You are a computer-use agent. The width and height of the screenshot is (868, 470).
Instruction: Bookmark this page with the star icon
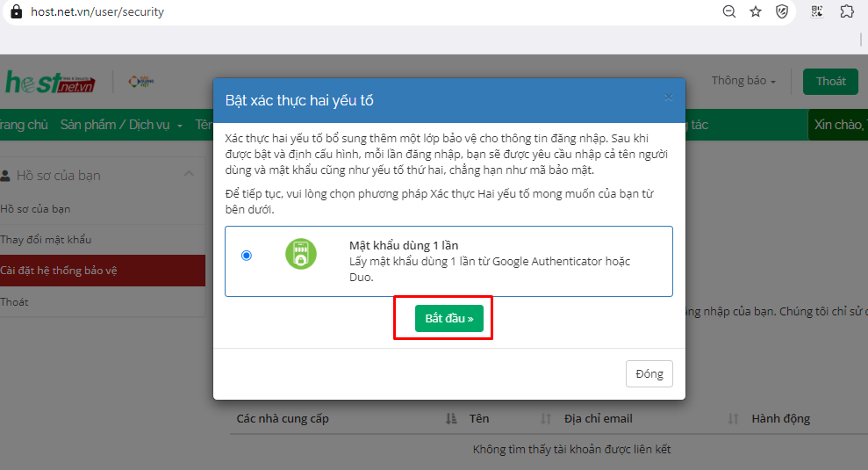[x=756, y=11]
